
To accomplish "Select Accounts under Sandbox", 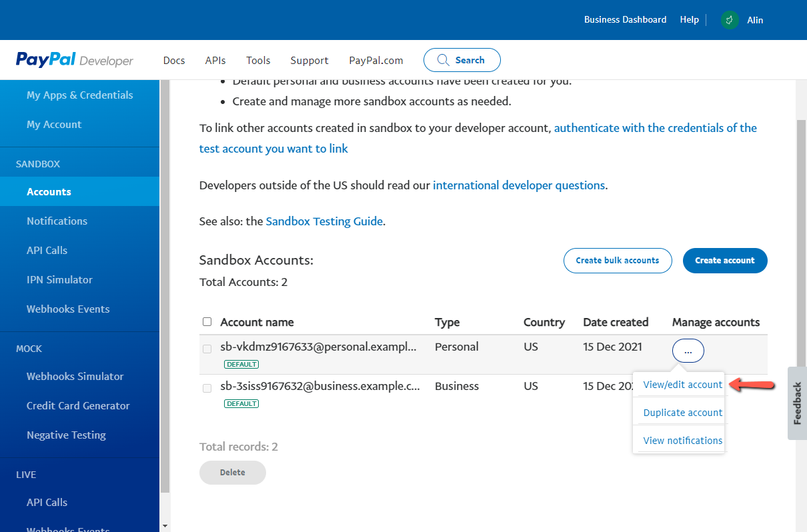I will tap(80, 191).
